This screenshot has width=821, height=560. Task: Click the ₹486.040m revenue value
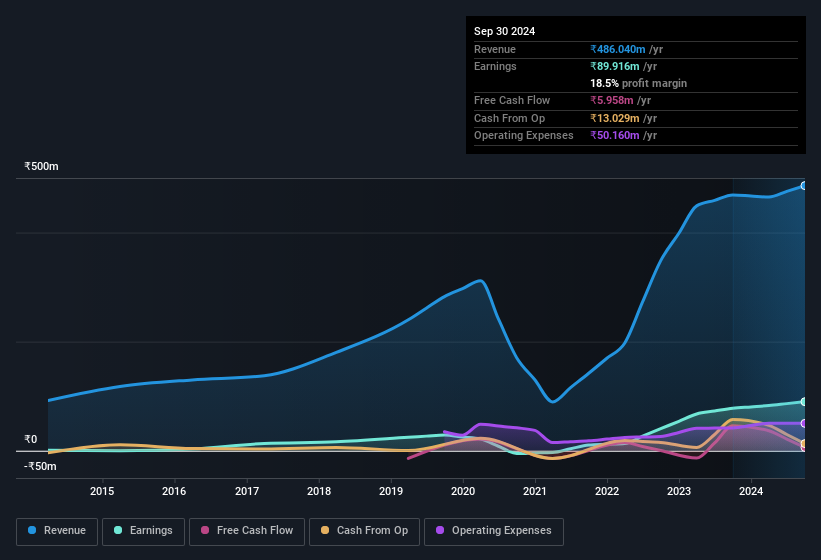point(618,49)
